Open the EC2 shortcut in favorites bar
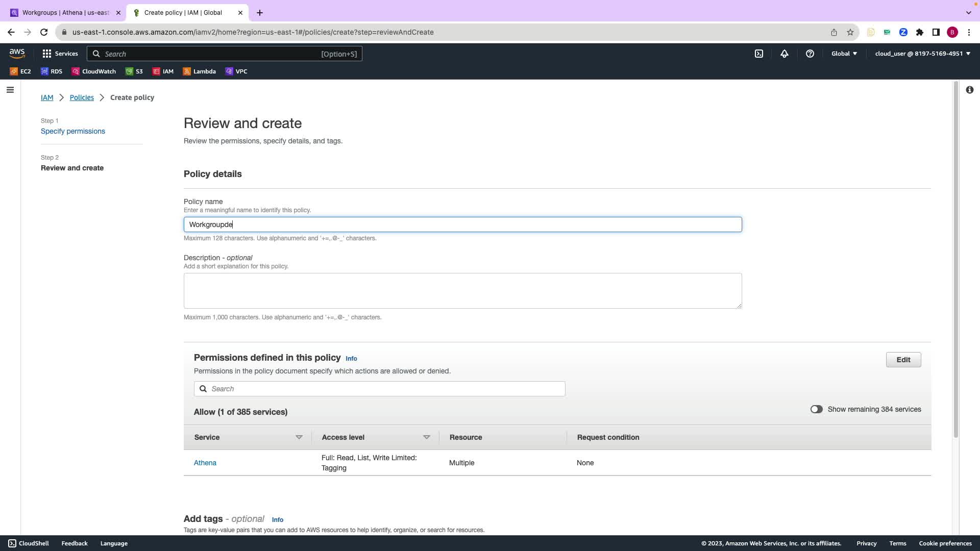Screen dimensions: 980x551 coord(20,71)
